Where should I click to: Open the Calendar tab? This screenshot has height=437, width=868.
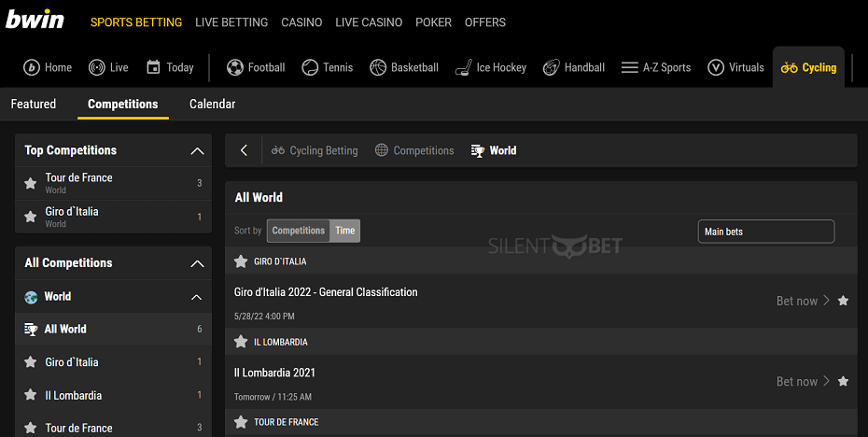[212, 105]
